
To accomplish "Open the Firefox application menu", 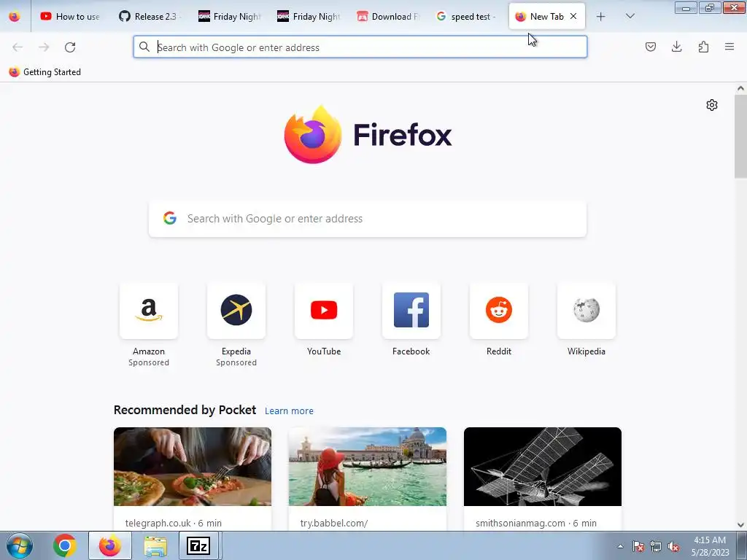I will click(x=729, y=47).
